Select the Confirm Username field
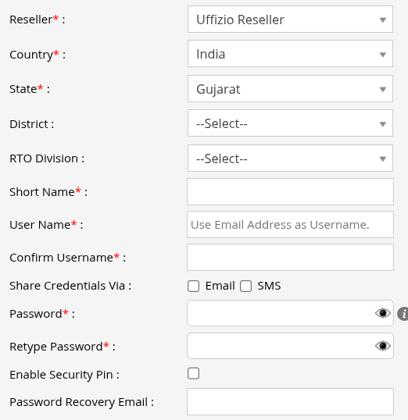Image resolution: width=408 pixels, height=420 pixels. 290,257
